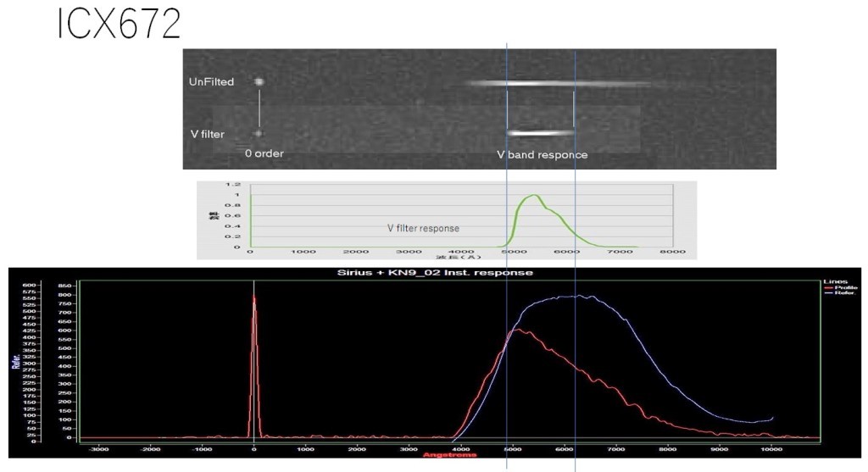
Task: Select the 1.2 value on the green chart y-axis
Action: click(234, 184)
